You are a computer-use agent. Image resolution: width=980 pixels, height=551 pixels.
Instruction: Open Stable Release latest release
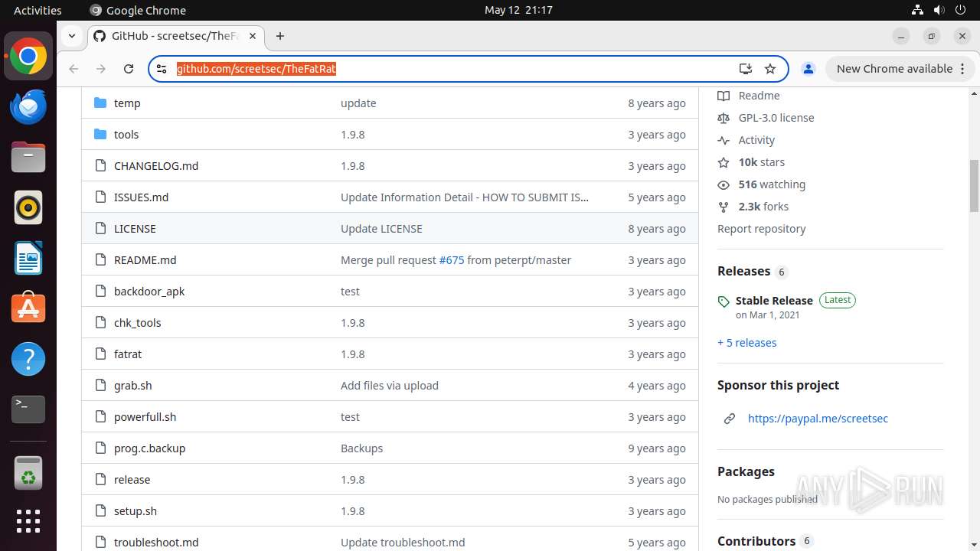tap(774, 300)
